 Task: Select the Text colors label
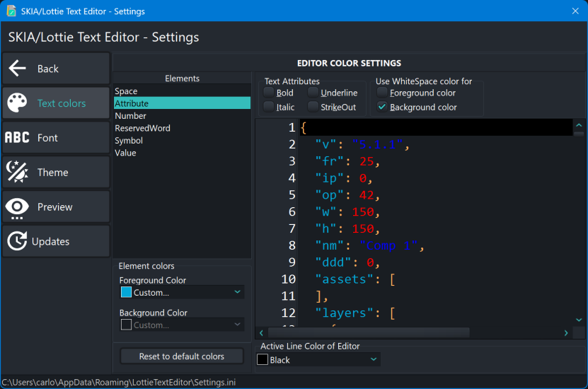tap(62, 103)
